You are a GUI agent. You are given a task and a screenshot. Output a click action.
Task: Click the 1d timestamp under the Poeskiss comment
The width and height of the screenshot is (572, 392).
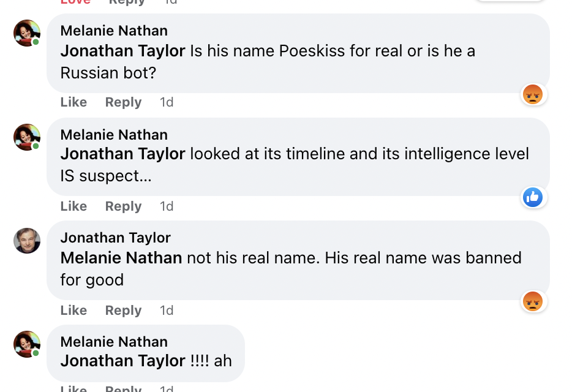click(167, 102)
